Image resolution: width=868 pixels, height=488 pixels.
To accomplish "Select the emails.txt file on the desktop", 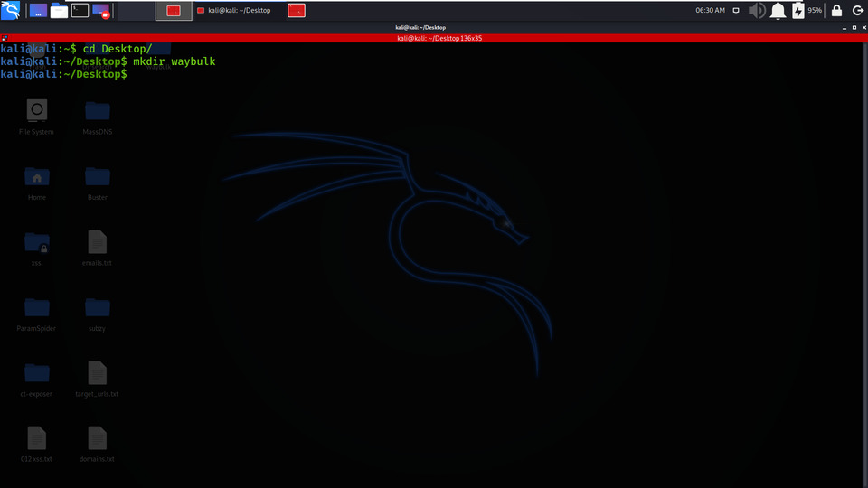I will pos(98,248).
